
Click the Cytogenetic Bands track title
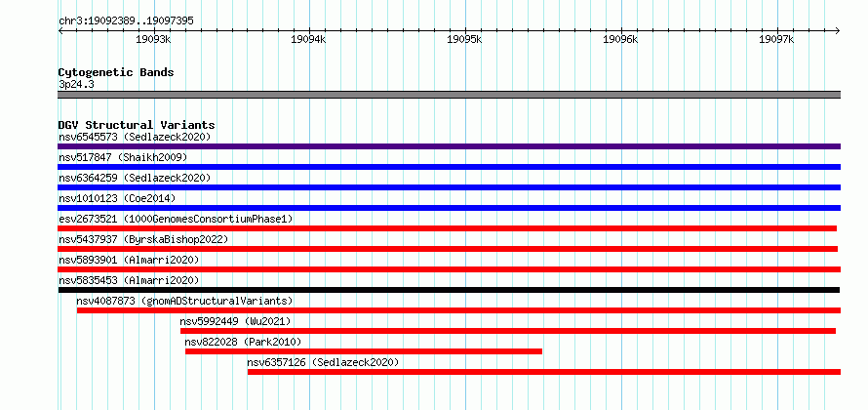coord(116,72)
